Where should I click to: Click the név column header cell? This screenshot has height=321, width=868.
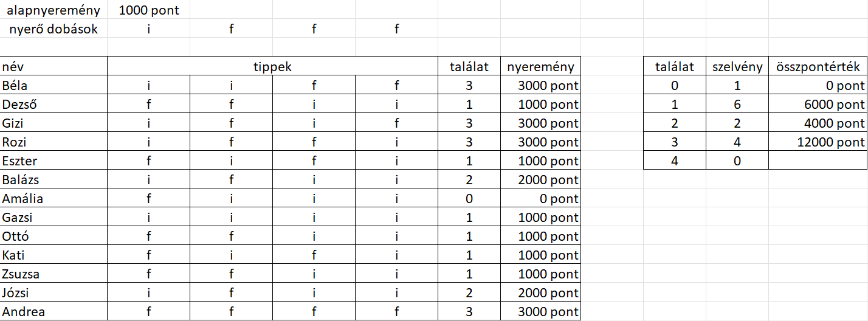point(53,67)
